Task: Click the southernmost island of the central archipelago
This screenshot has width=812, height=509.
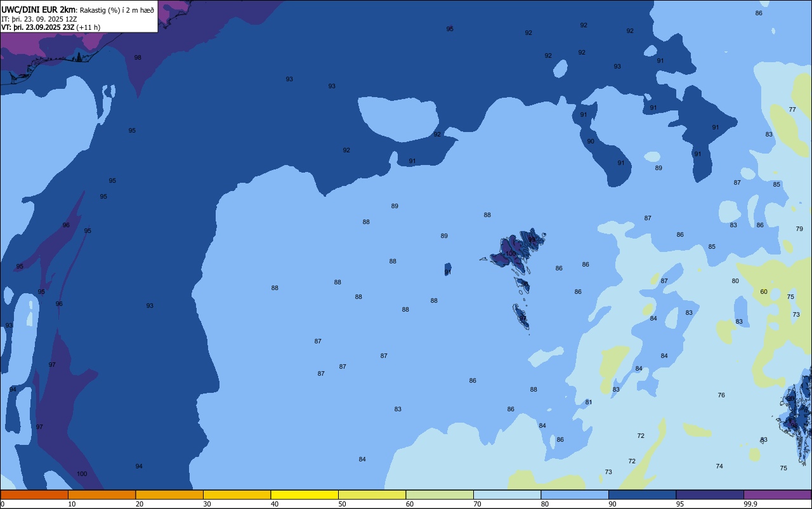Action: pos(521,316)
